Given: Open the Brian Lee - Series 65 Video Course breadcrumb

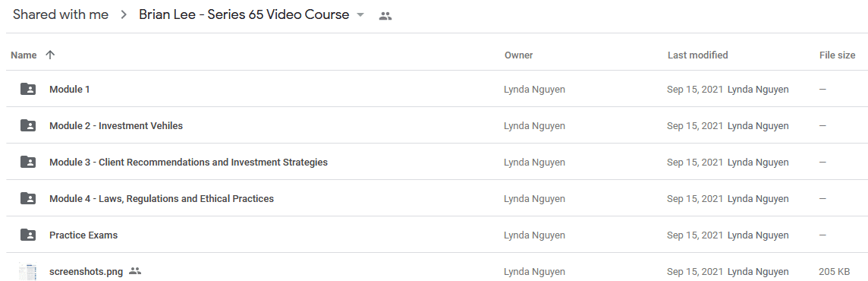Looking at the screenshot, I should (x=244, y=14).
